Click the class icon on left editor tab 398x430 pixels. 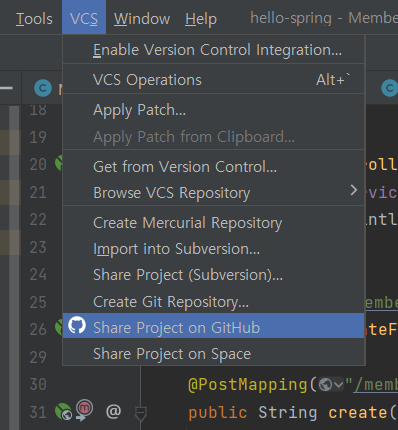click(43, 88)
